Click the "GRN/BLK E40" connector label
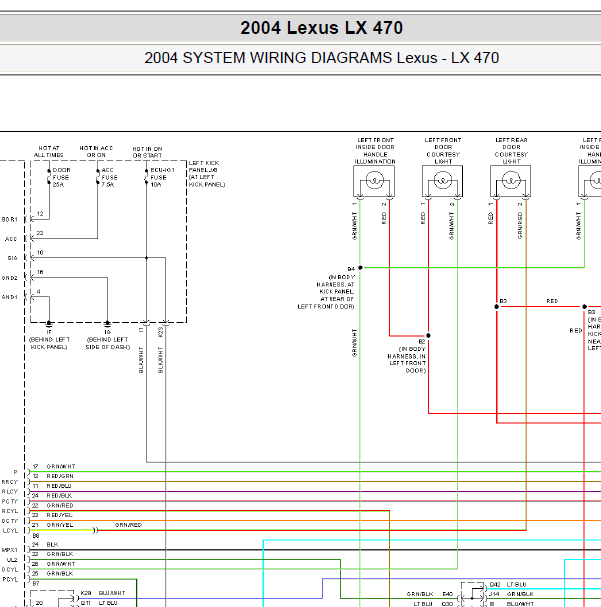 [x=430, y=594]
